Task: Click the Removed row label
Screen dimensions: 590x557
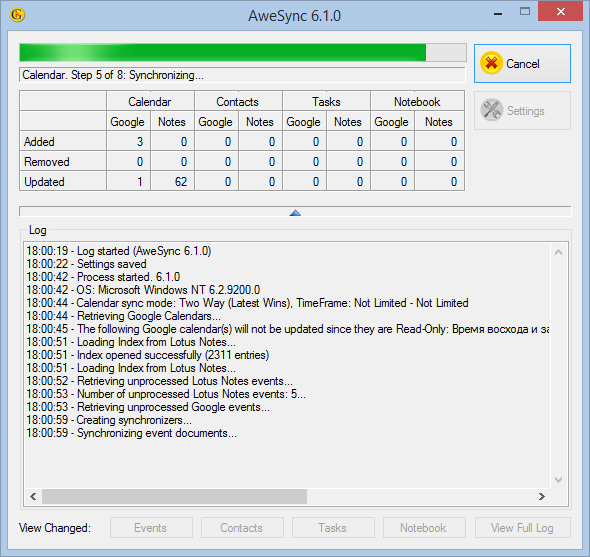Action: coord(47,162)
